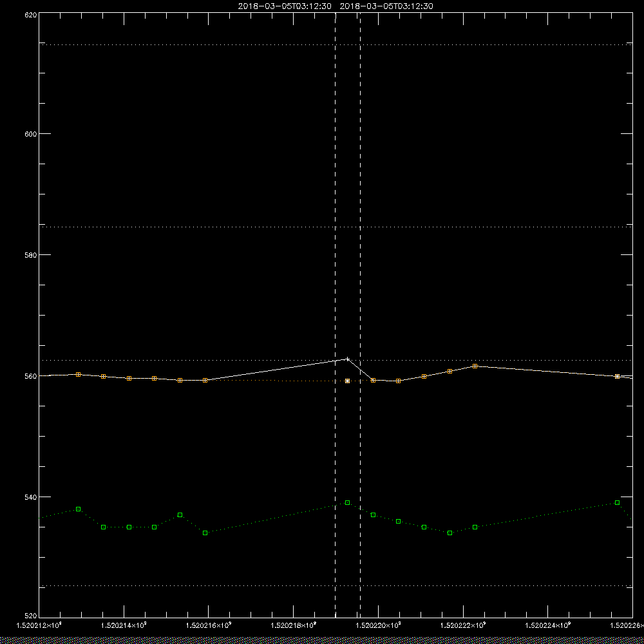This screenshot has height=644, width=644.
Task: Select the leftmost green square data point
Action: [78, 509]
